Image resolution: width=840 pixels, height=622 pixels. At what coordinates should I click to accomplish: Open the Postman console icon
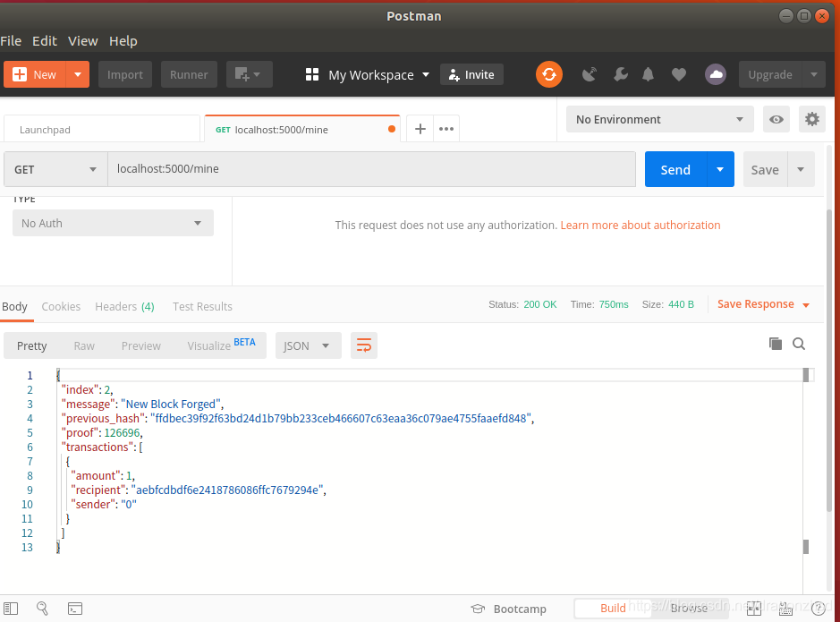(75, 609)
